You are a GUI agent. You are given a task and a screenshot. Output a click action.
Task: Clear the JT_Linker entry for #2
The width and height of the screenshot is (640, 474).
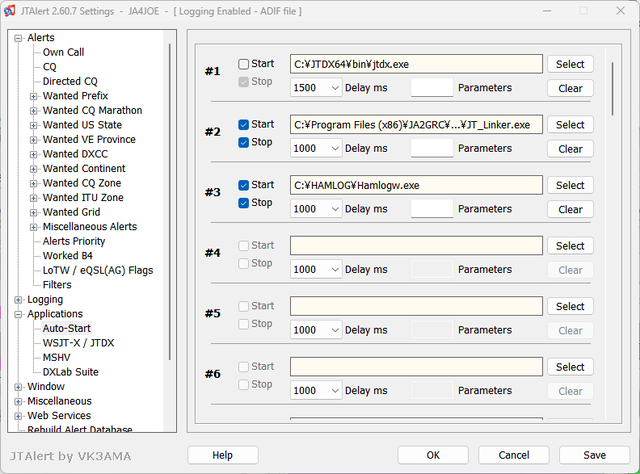point(570,149)
